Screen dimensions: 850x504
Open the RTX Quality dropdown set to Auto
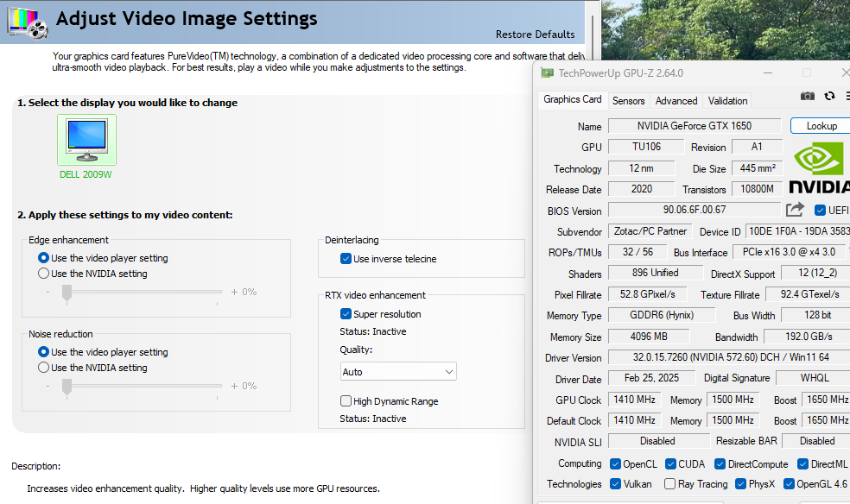click(398, 372)
